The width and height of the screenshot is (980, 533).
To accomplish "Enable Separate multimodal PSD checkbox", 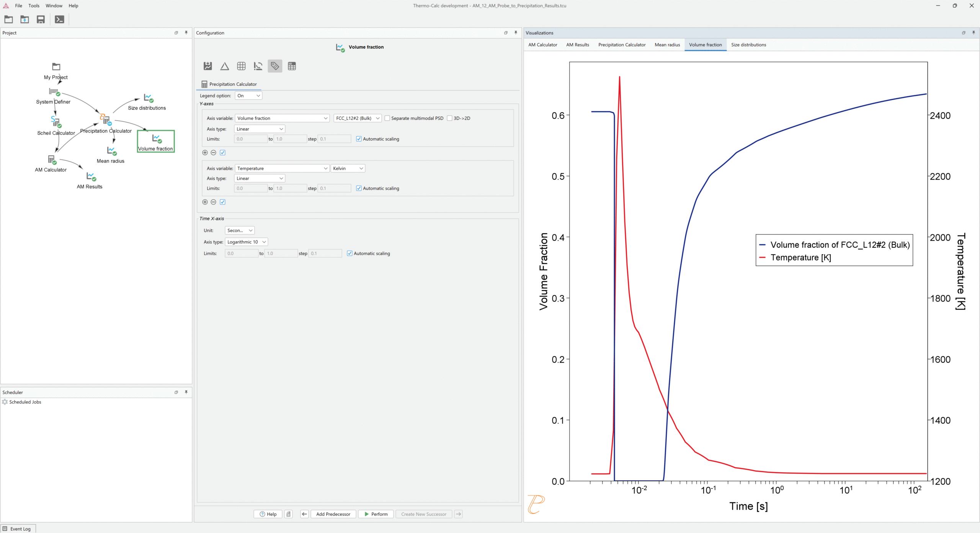I will (387, 118).
